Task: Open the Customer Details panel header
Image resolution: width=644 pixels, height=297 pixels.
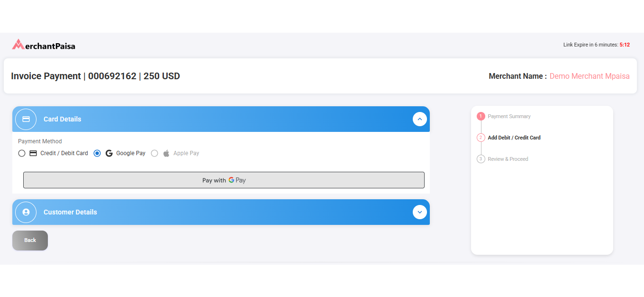Action: [x=70, y=212]
